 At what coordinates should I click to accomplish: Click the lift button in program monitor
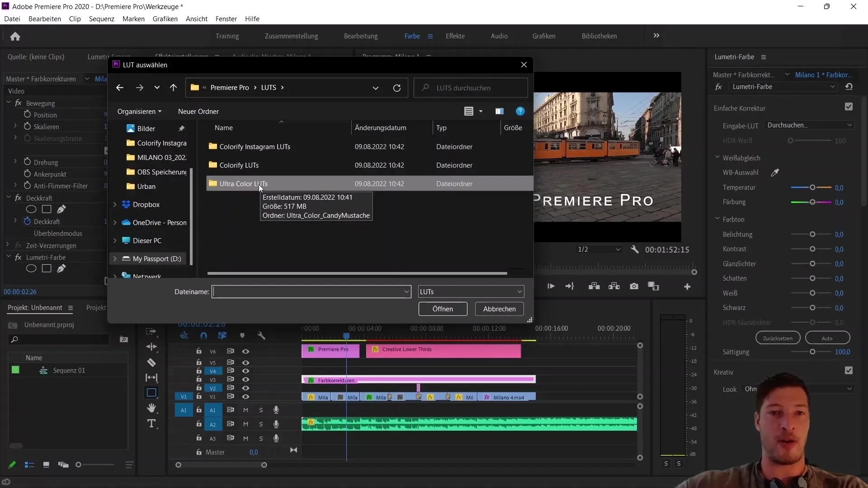(x=594, y=286)
